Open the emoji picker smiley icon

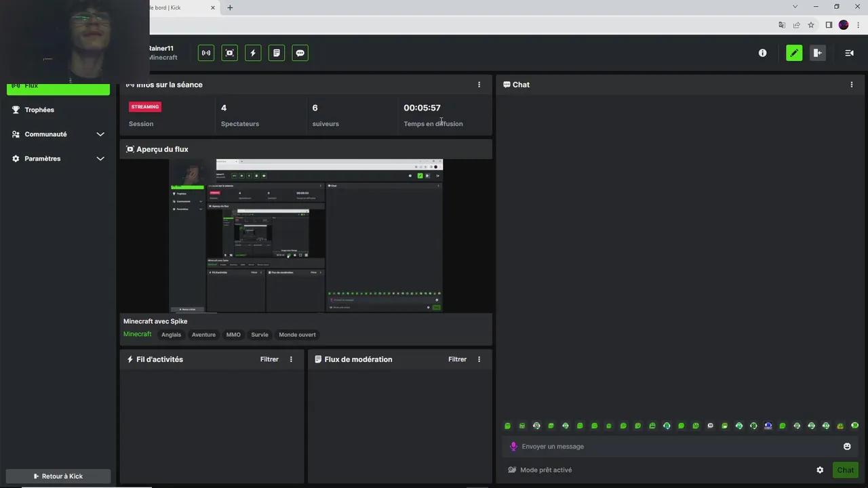coord(847,446)
